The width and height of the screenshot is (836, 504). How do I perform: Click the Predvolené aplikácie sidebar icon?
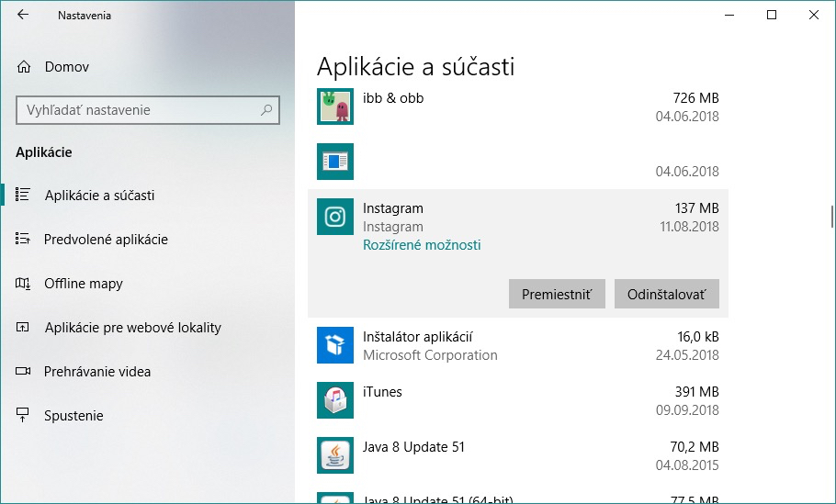coord(22,239)
